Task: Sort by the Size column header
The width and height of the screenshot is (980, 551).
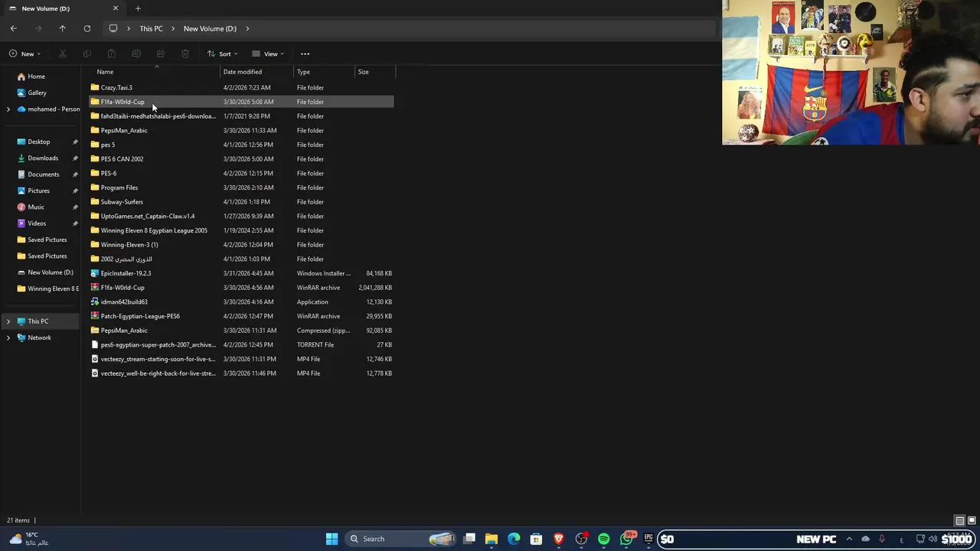Action: (375, 72)
